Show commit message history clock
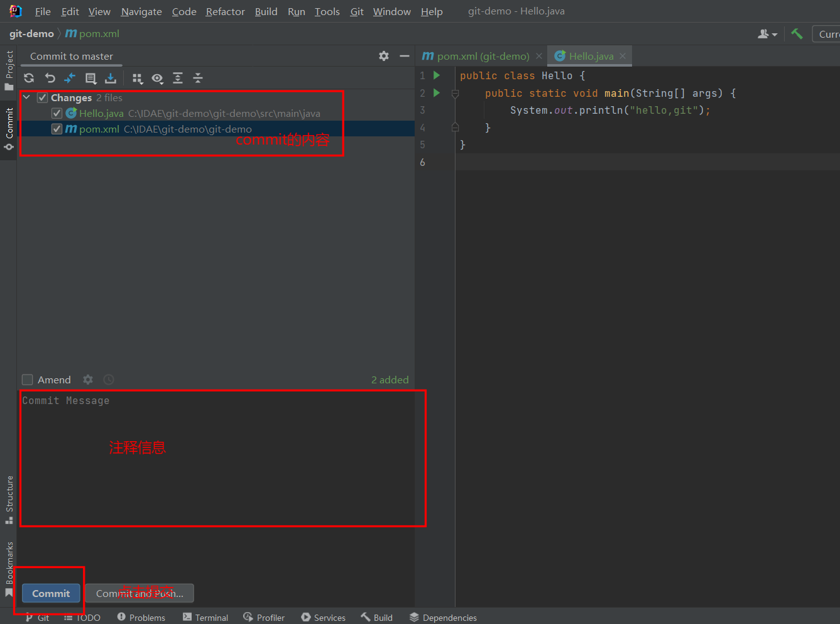The width and height of the screenshot is (840, 624). click(x=109, y=380)
